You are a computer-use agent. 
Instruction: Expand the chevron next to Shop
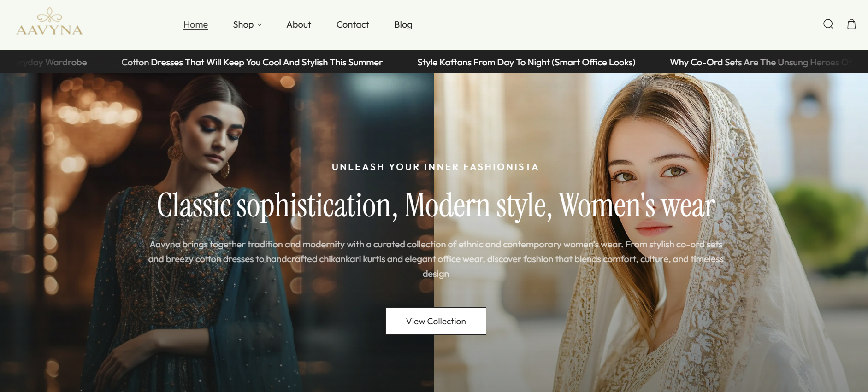(x=260, y=25)
